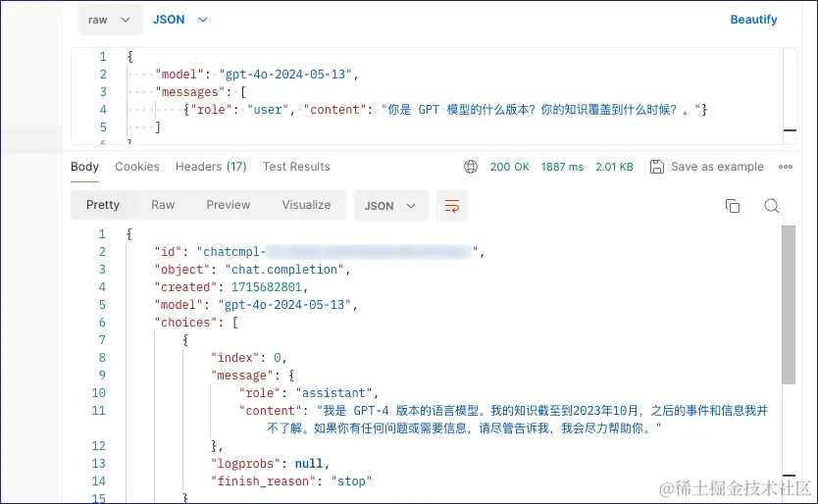Open the three-dot more options menu
The image size is (818, 504).
coord(785,167)
